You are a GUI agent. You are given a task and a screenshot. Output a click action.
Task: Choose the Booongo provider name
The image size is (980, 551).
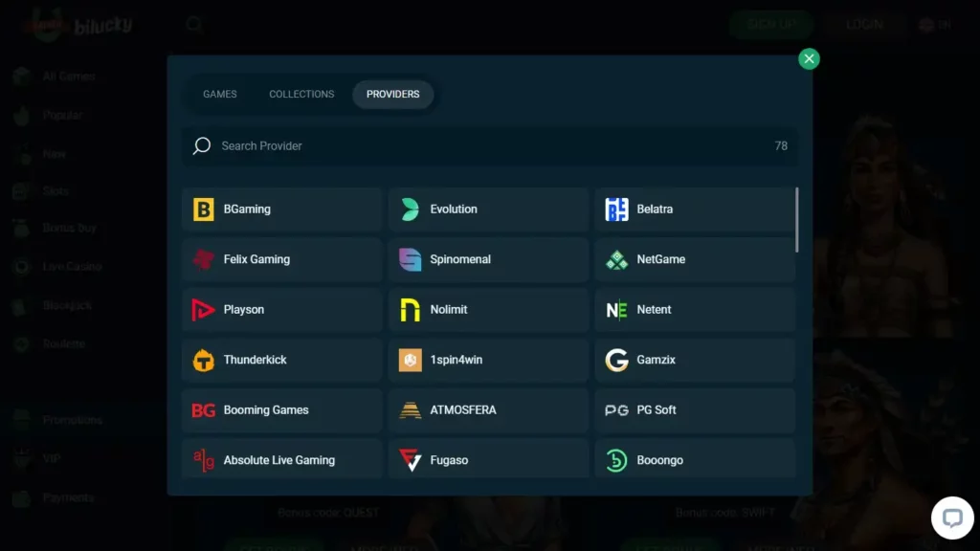(x=659, y=460)
